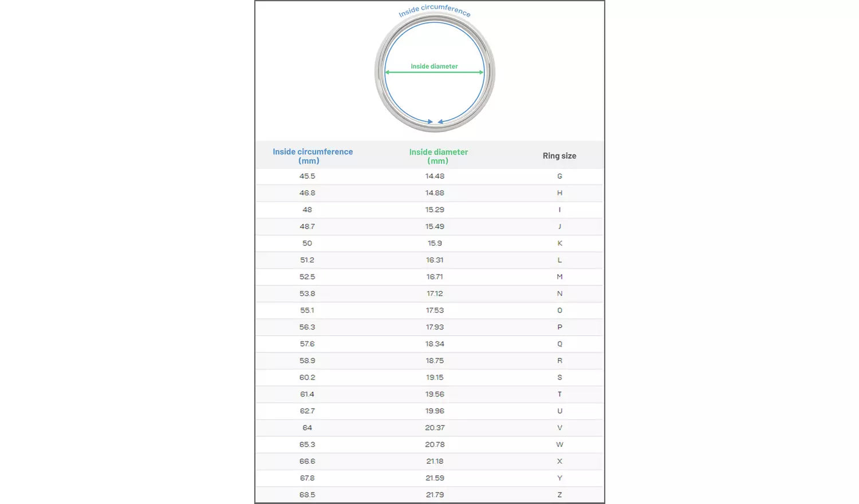Select ring size G

(x=559, y=176)
